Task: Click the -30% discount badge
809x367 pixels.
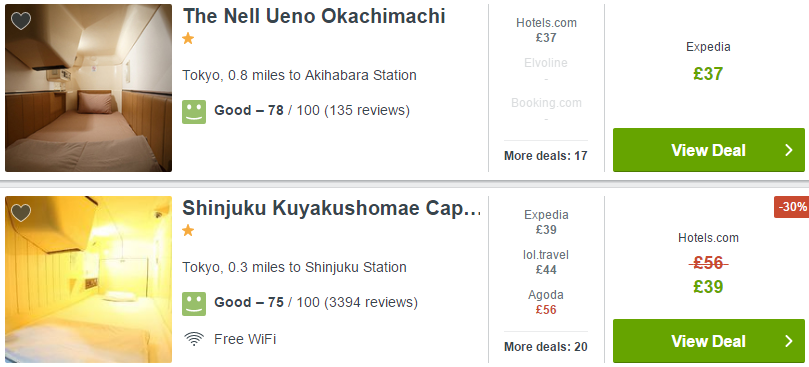Action: click(x=792, y=207)
